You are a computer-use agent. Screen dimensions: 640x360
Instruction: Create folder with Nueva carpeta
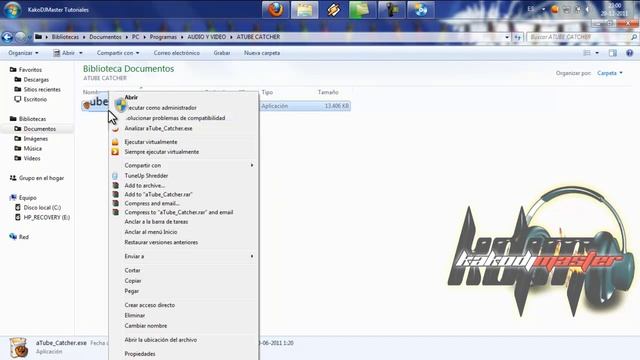pyautogui.click(x=262, y=53)
